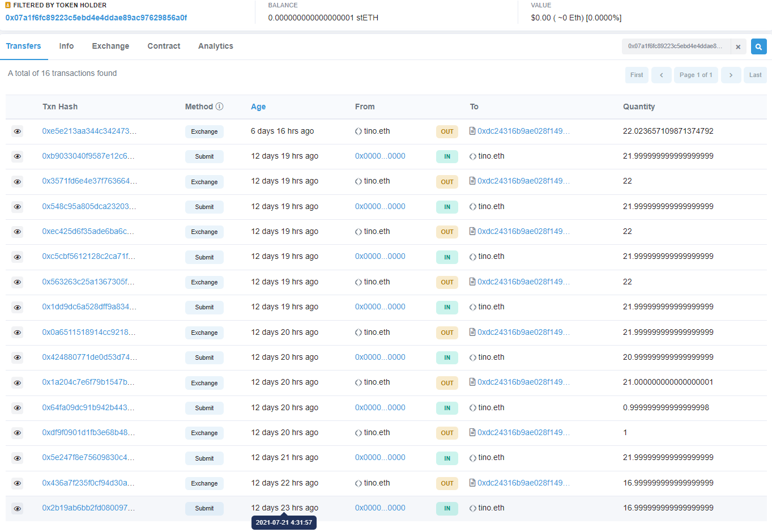Viewport: 772px width, 532px height.
Task: Click the contract icon beside 0xdc24316b9ae028f149 in the 0x3571fd6e4e37f763664 row
Action: click(472, 181)
